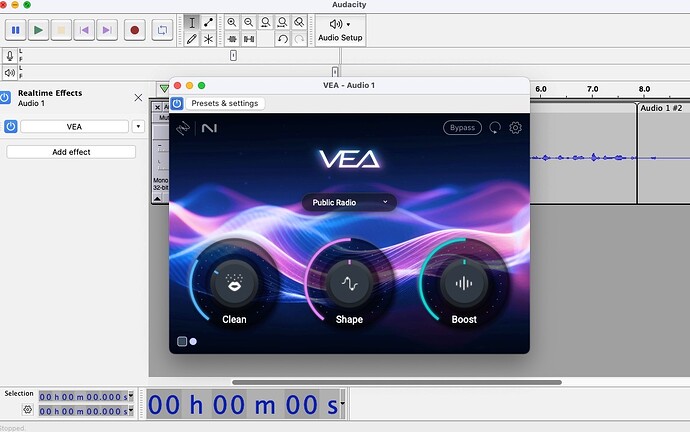The height and width of the screenshot is (432, 690).
Task: Click the selection end time field
Action: pyautogui.click(x=83, y=411)
